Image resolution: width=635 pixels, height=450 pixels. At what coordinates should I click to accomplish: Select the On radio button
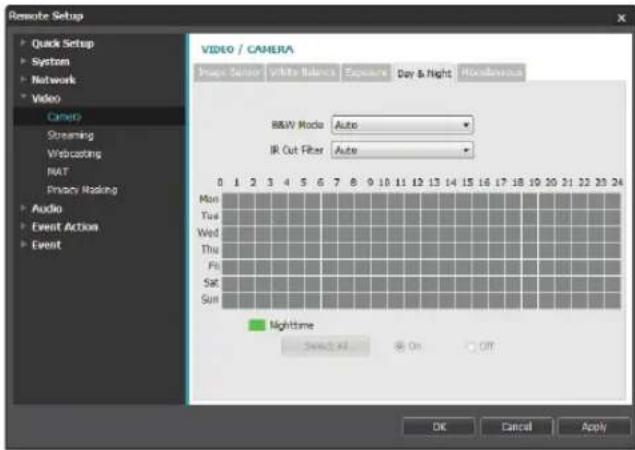399,346
